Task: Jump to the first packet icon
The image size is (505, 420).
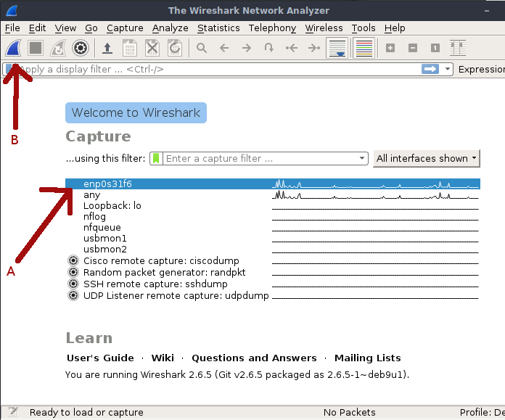Action: (292, 49)
